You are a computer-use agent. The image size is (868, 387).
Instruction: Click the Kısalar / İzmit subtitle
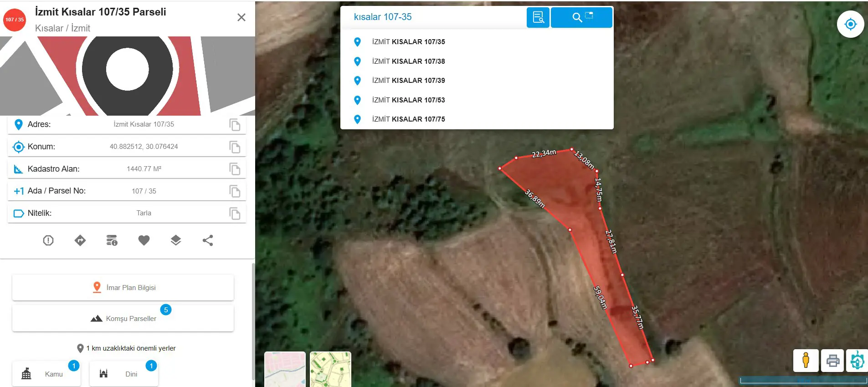tap(62, 28)
